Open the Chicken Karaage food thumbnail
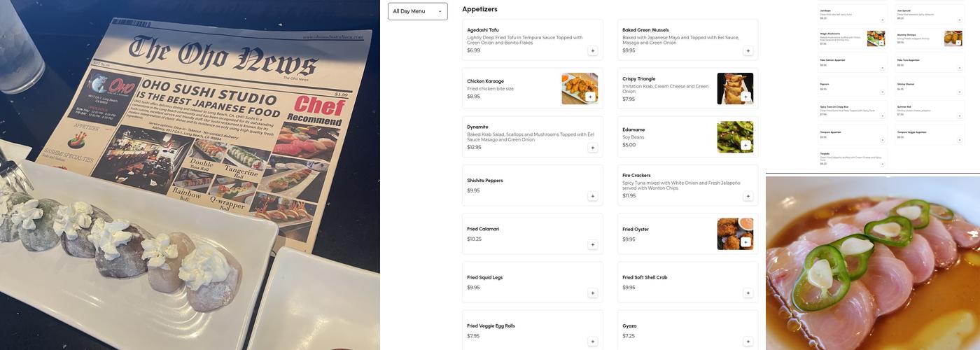This screenshot has height=350, width=980. 580,89
